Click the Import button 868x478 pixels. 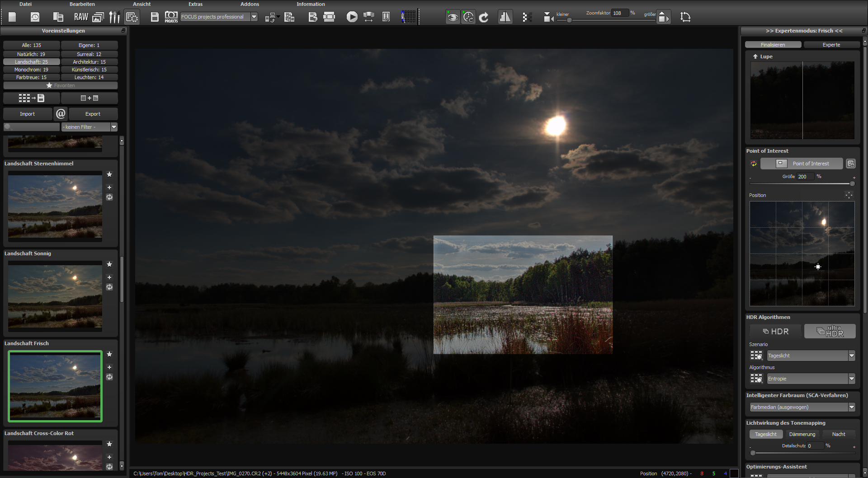(x=28, y=114)
